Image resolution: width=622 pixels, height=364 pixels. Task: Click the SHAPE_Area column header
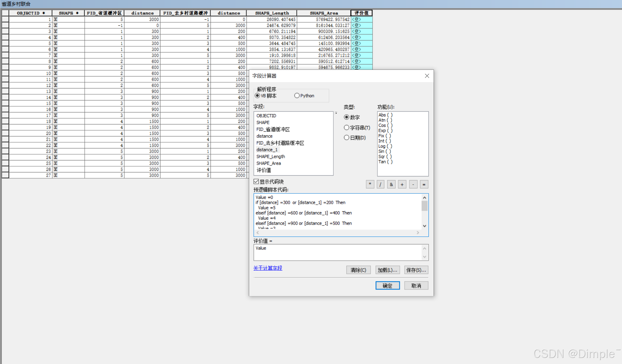tap(324, 13)
